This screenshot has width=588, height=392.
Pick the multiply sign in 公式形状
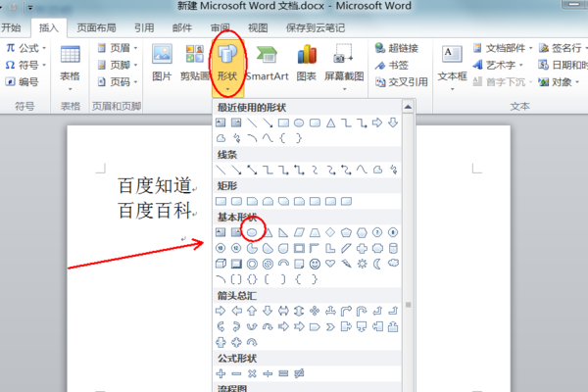252,373
